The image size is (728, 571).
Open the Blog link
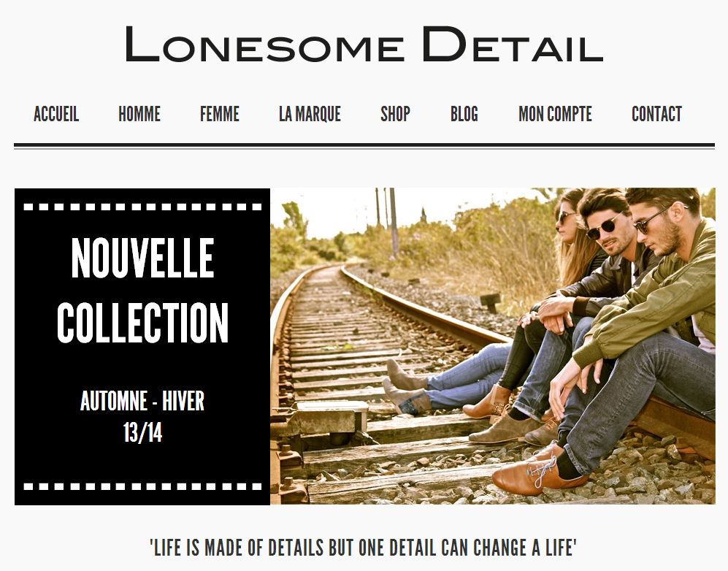click(x=464, y=114)
